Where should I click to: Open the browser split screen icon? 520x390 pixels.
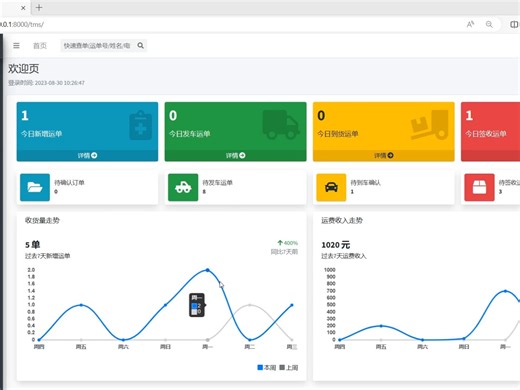click(514, 24)
